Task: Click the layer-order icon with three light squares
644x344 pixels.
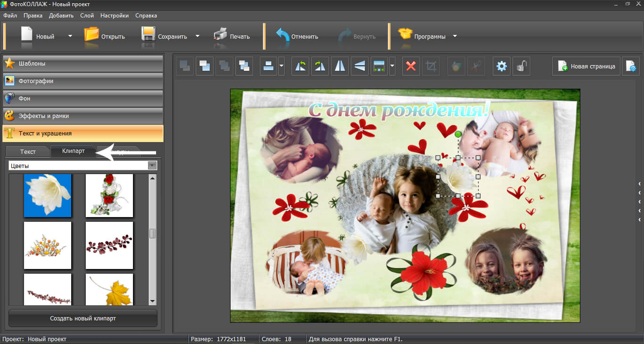Action: point(244,66)
